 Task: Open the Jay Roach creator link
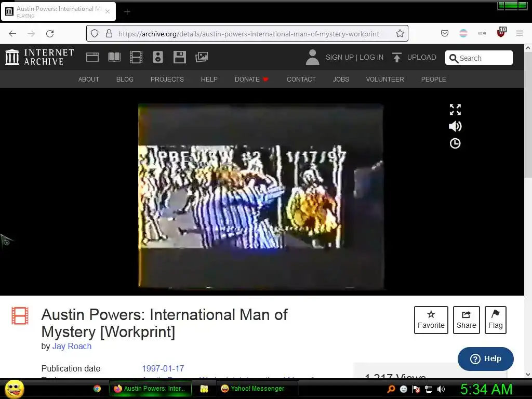[72, 347]
